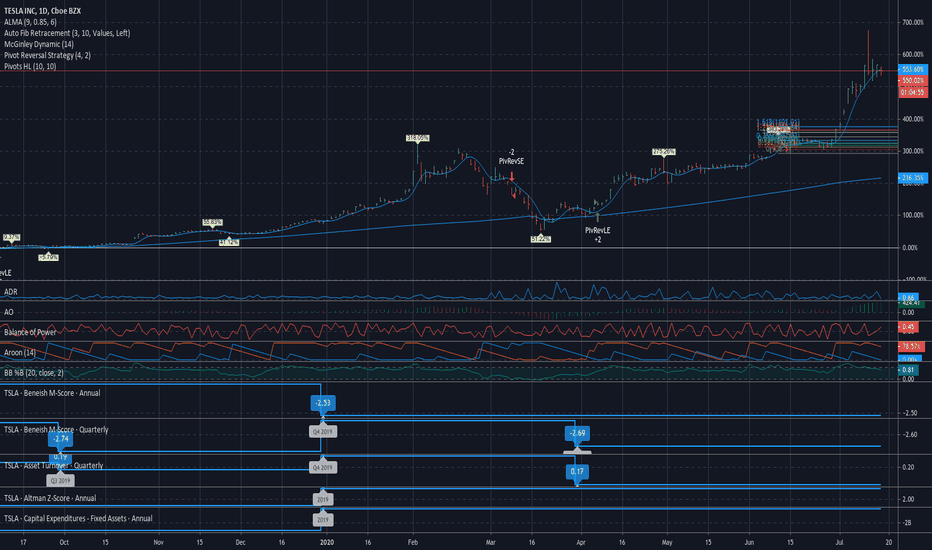Click the TESLA INC, 1D, Cboe BZX title
The height and width of the screenshot is (550, 932).
point(42,11)
